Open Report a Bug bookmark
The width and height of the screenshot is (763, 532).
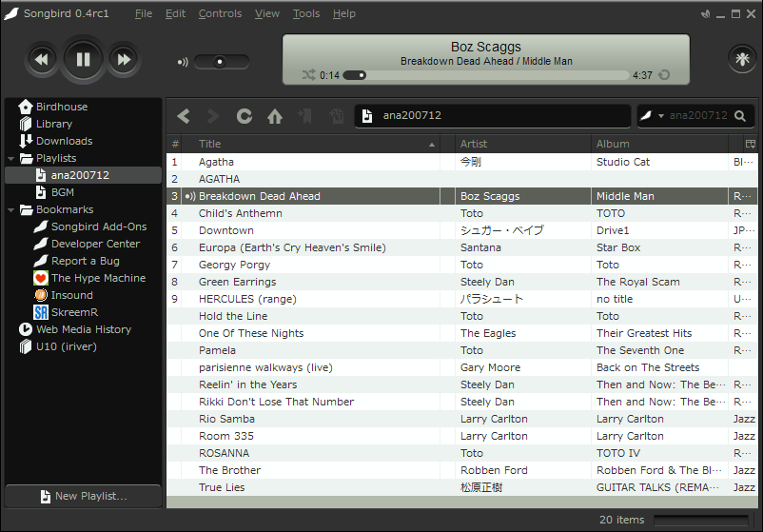coord(86,261)
